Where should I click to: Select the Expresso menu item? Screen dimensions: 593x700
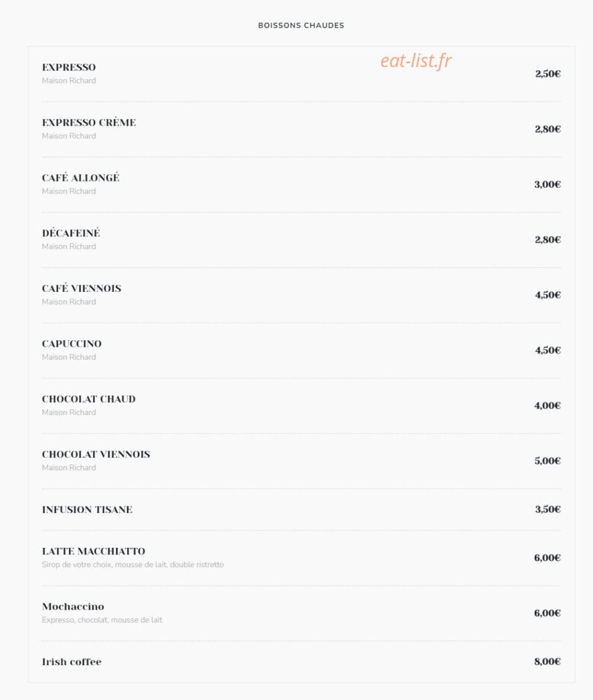69,67
